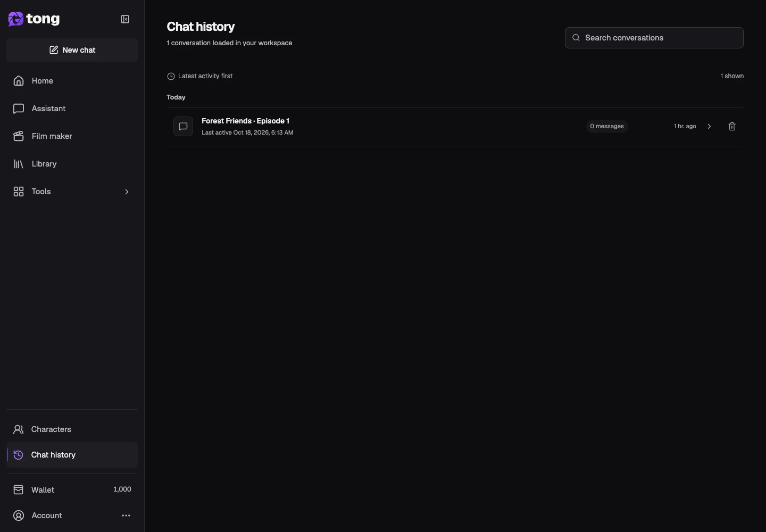Open Account more options ellipsis

click(x=126, y=516)
